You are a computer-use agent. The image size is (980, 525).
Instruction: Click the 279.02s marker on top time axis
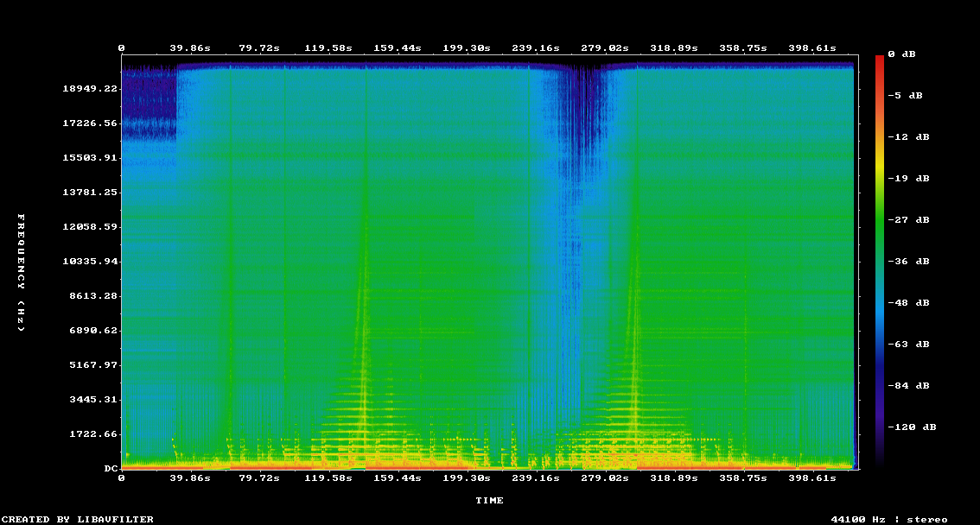(604, 47)
